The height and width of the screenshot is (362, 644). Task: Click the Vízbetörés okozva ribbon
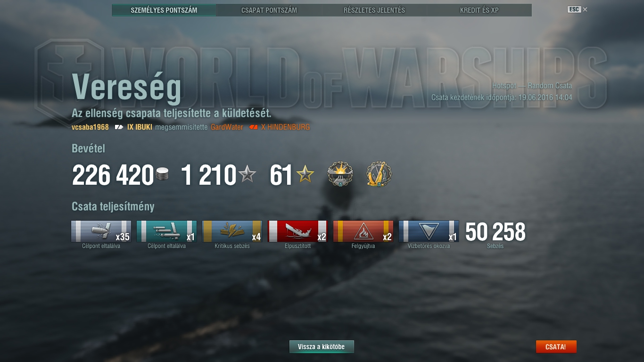click(x=429, y=231)
